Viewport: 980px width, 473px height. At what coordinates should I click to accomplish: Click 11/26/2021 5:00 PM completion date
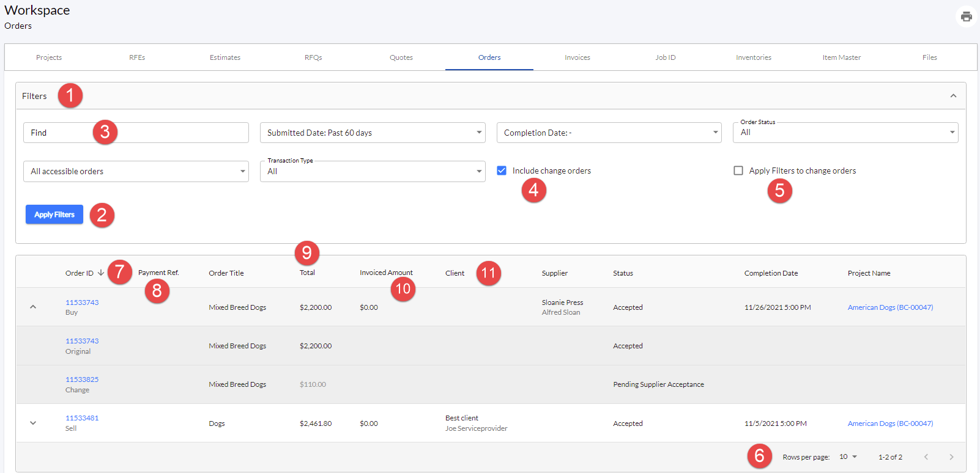[x=778, y=307]
